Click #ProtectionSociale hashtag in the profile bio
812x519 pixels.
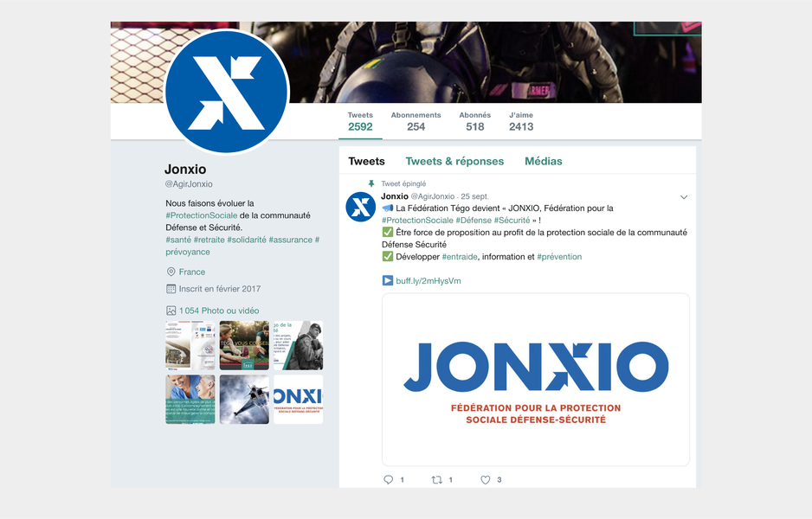coord(202,215)
